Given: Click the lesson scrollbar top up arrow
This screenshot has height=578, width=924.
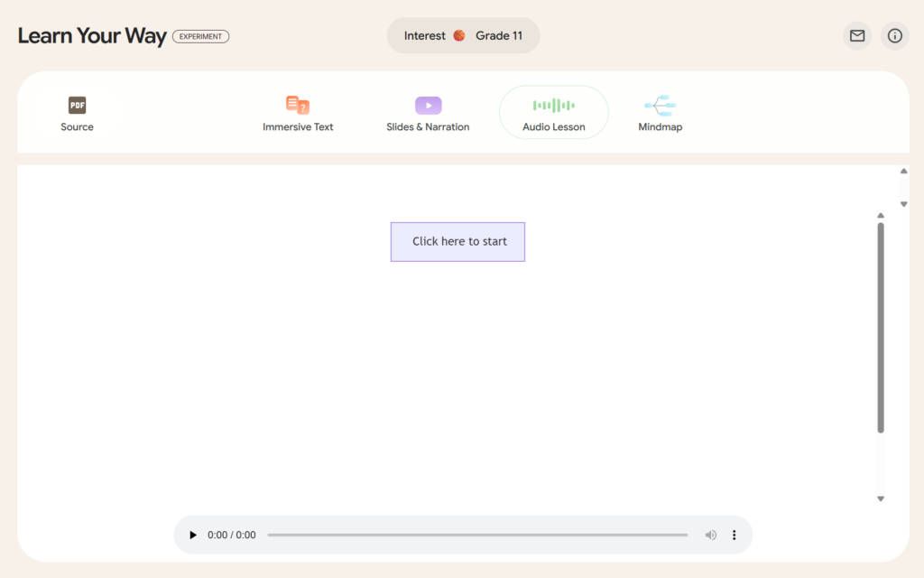Looking at the screenshot, I should click(881, 216).
